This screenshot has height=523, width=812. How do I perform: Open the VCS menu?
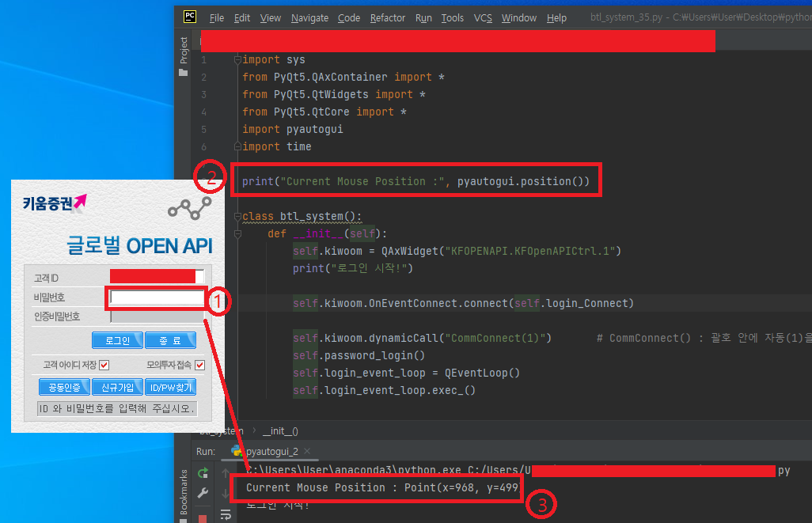coord(483,17)
